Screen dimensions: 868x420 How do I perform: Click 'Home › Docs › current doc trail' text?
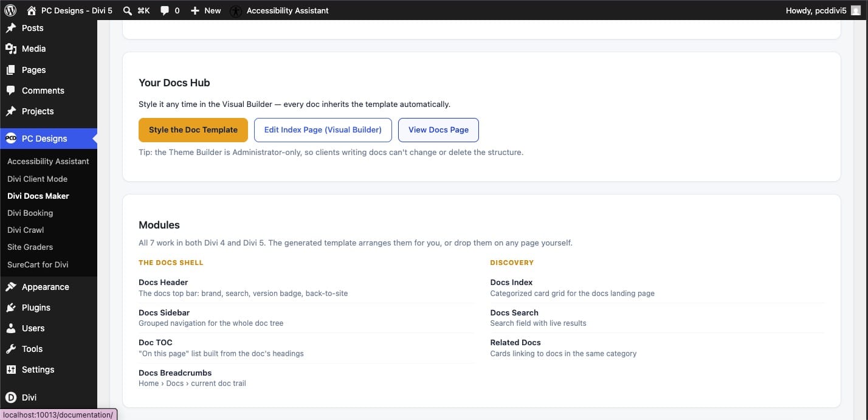pyautogui.click(x=192, y=384)
